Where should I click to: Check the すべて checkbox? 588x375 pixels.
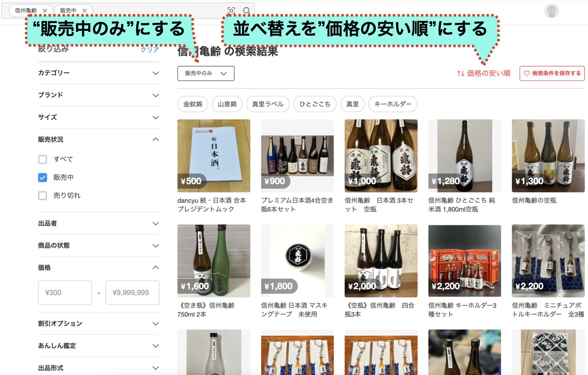(x=42, y=159)
